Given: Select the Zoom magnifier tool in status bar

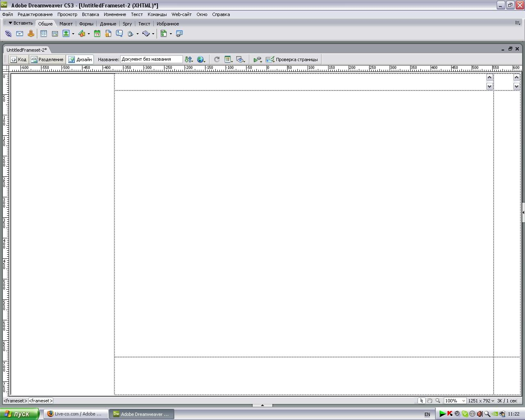Looking at the screenshot, I should [x=438, y=401].
